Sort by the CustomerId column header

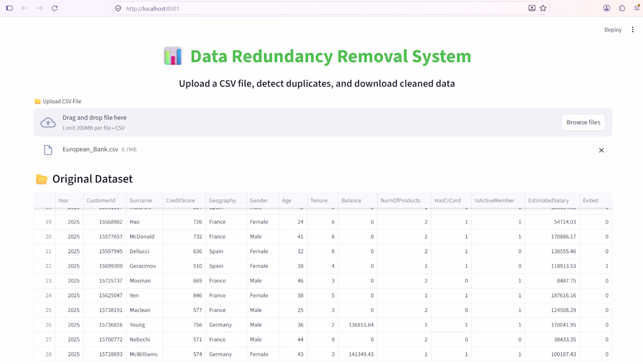pyautogui.click(x=105, y=200)
